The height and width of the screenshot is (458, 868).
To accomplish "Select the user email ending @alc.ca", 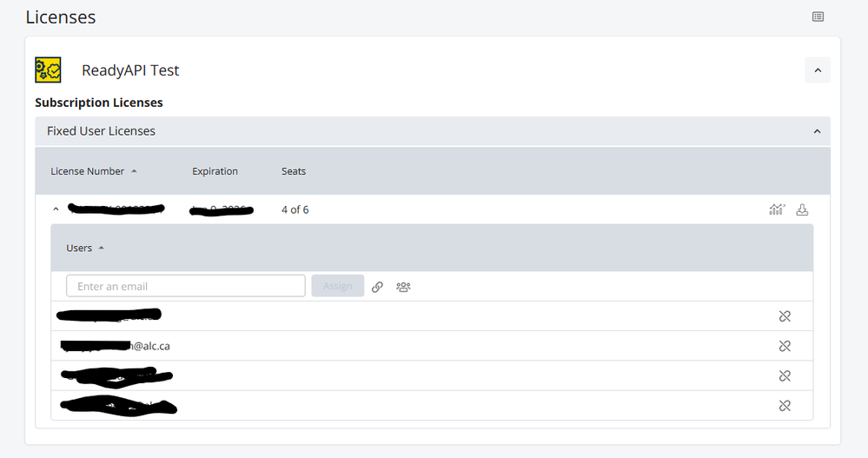I will click(116, 346).
